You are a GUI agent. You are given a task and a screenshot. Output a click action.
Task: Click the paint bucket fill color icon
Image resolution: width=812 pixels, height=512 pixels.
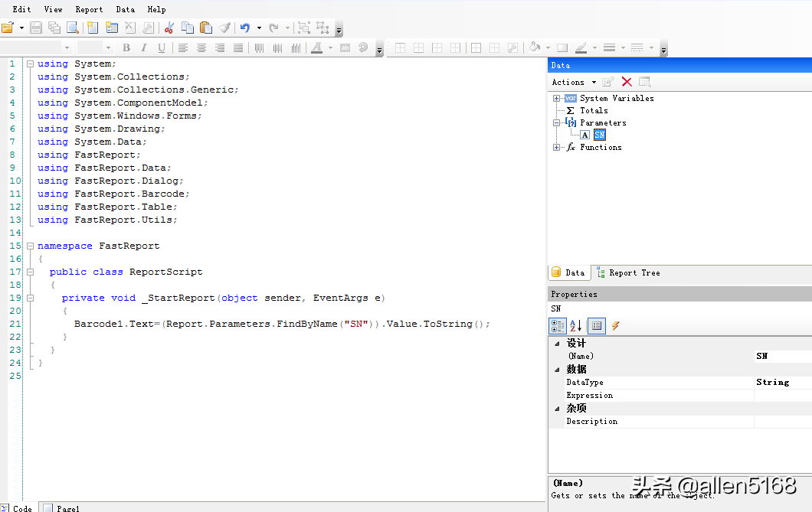tap(535, 47)
